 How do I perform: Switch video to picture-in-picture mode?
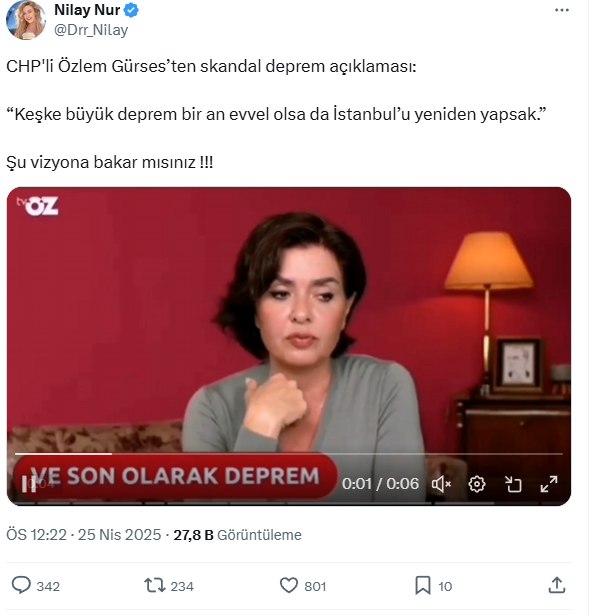point(513,484)
